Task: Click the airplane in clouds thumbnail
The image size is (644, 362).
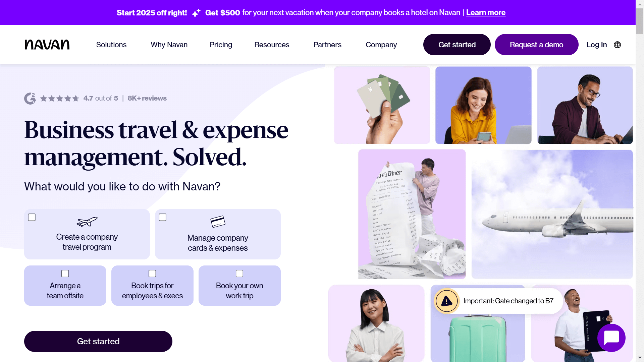Action: click(x=552, y=214)
